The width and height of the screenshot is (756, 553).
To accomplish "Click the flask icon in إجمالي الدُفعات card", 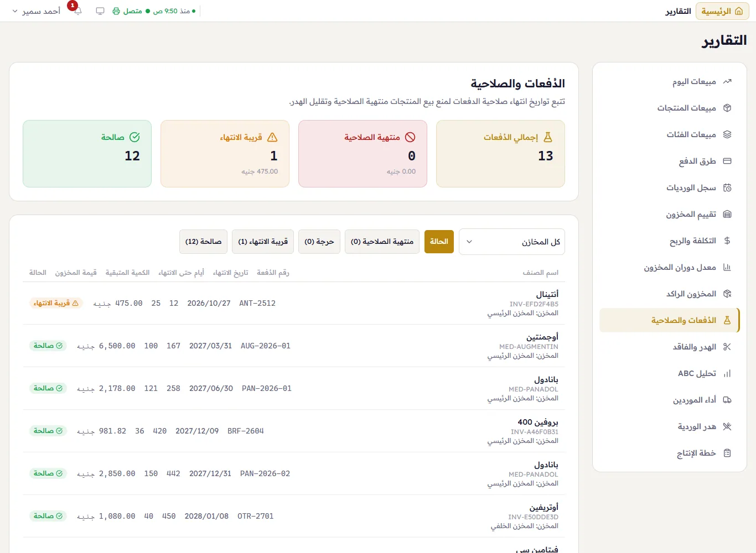I will [x=548, y=137].
